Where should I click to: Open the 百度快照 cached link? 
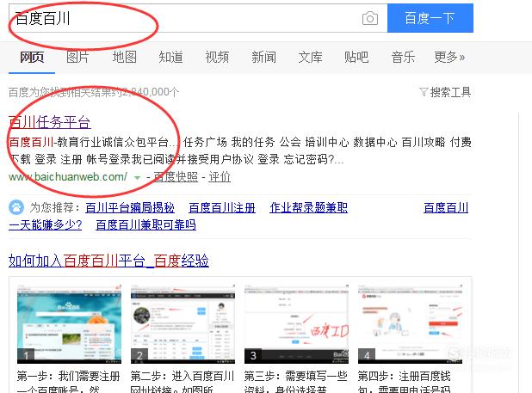(176, 177)
